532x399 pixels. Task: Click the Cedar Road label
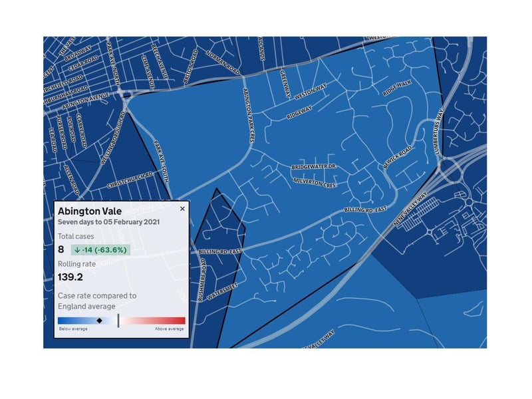point(83,63)
